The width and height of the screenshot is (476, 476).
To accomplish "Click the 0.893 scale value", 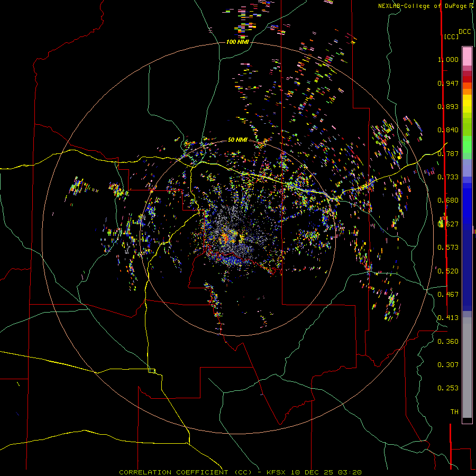I will tap(448, 106).
